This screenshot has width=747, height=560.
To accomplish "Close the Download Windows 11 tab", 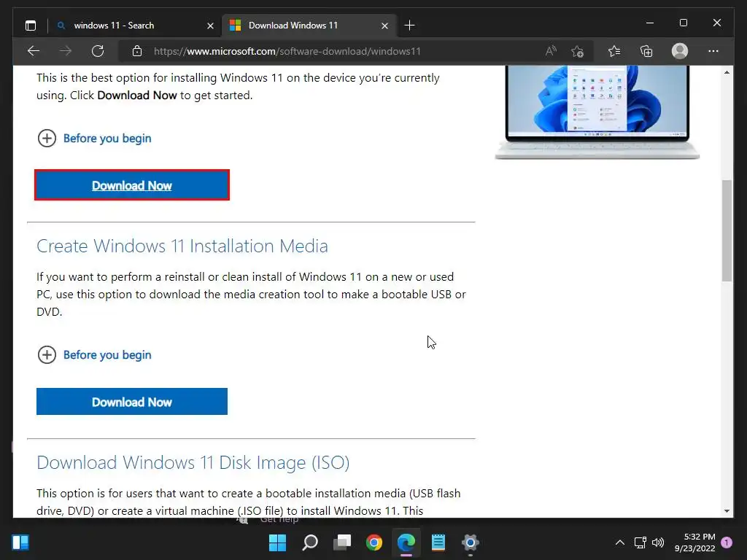I will tap(384, 26).
